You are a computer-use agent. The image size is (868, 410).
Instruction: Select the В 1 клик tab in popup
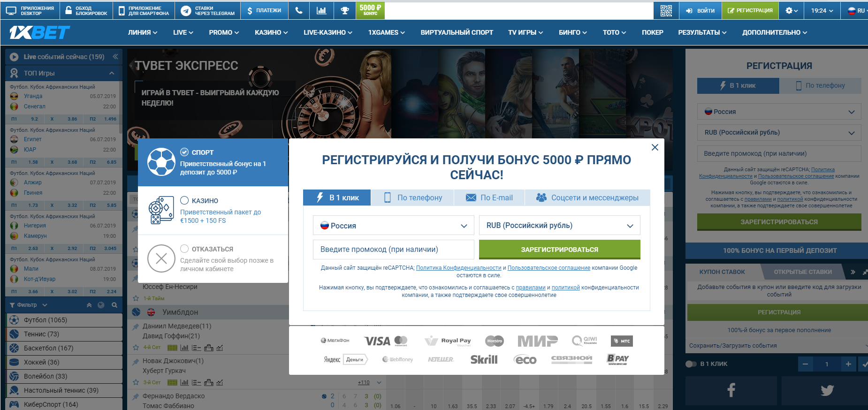pos(337,197)
